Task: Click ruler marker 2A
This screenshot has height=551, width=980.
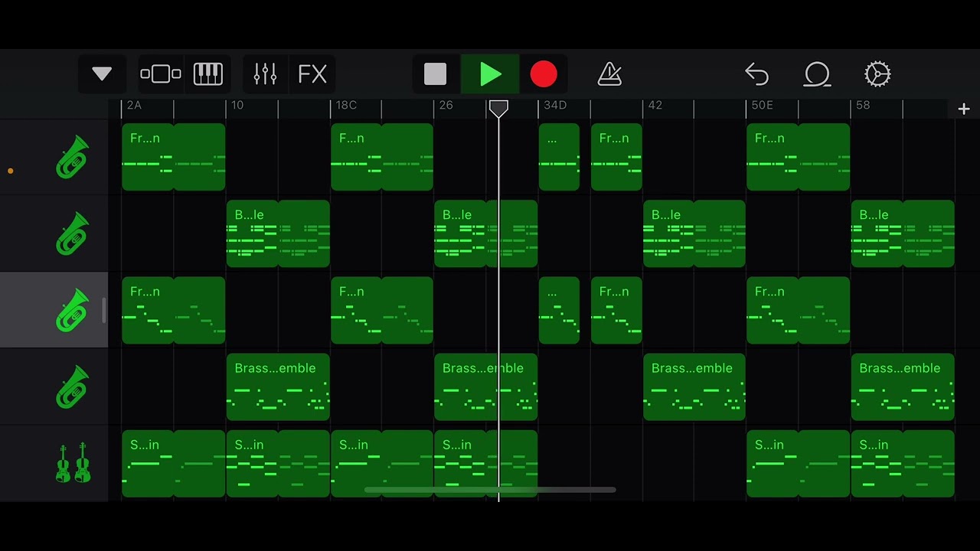Action: coord(134,105)
